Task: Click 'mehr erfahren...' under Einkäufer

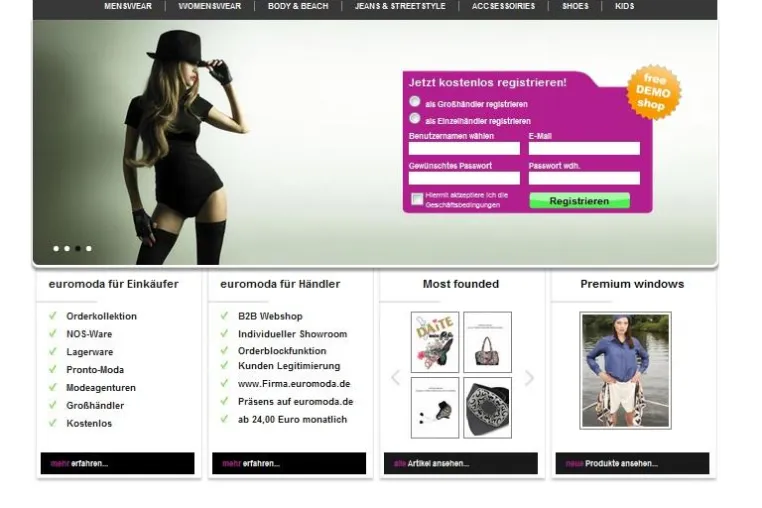Action: [118, 463]
